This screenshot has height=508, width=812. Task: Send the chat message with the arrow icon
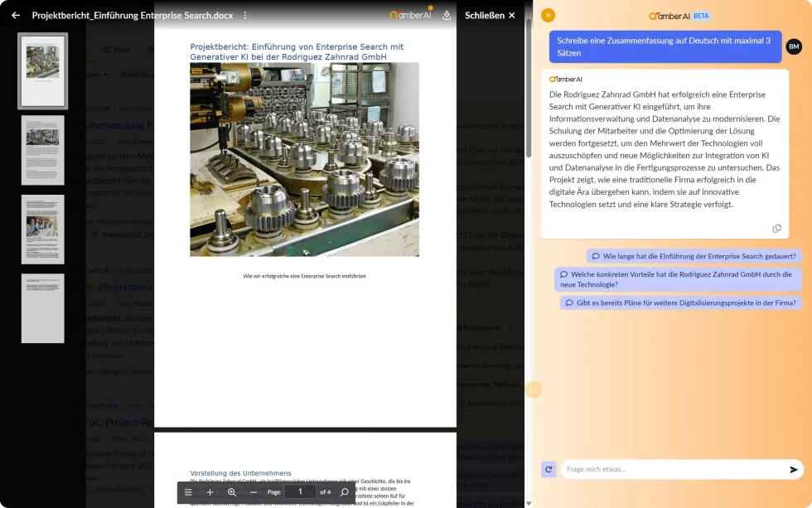794,469
